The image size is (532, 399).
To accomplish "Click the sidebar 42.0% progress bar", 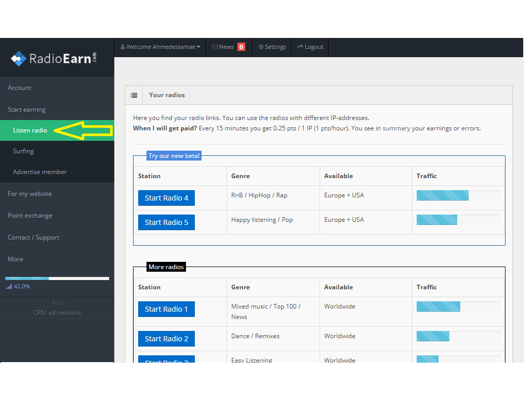I will [57, 278].
